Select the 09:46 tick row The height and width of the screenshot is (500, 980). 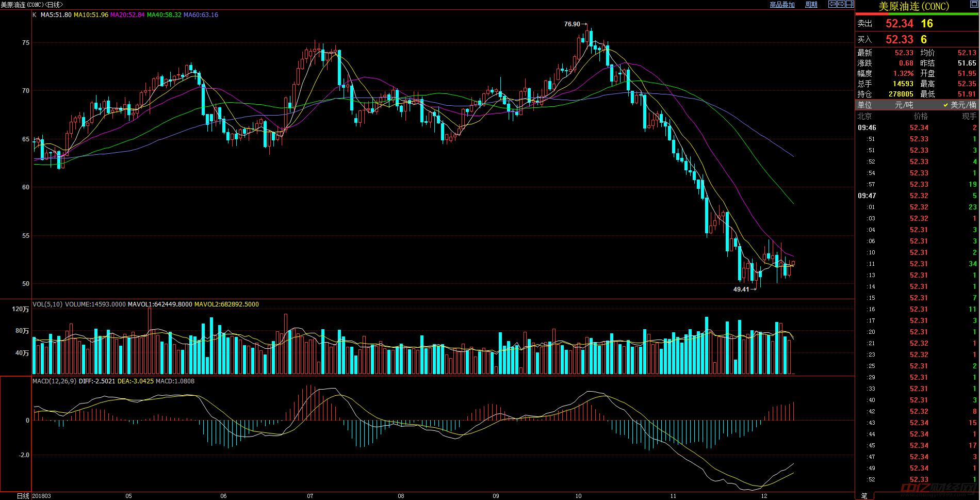point(917,127)
